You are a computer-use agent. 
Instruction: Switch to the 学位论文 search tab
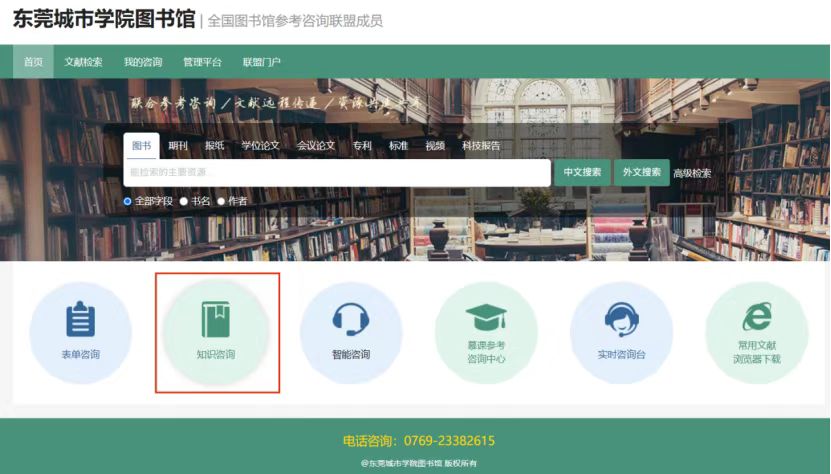(260, 146)
